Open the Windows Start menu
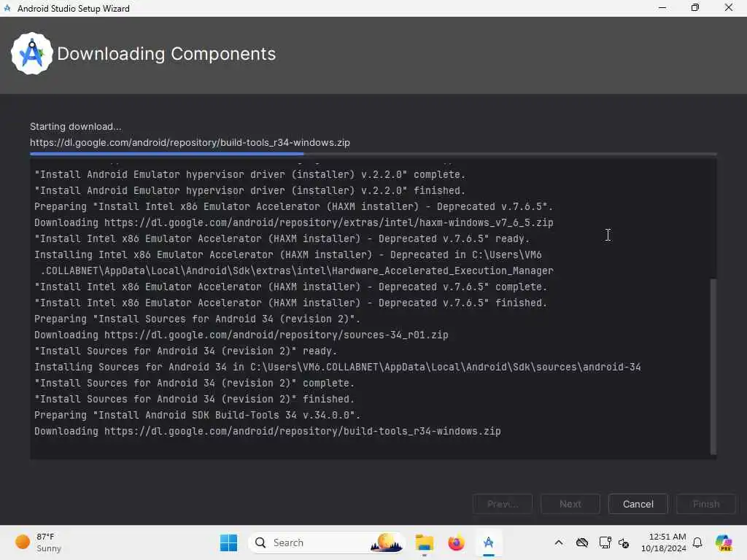This screenshot has width=747, height=560. [228, 542]
